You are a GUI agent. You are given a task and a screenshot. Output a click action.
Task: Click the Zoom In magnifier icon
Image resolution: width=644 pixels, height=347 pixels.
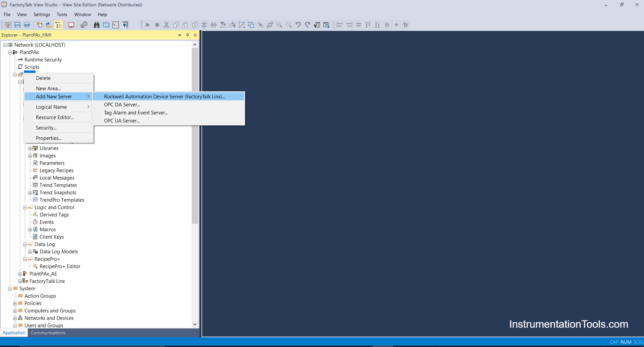[x=279, y=25]
